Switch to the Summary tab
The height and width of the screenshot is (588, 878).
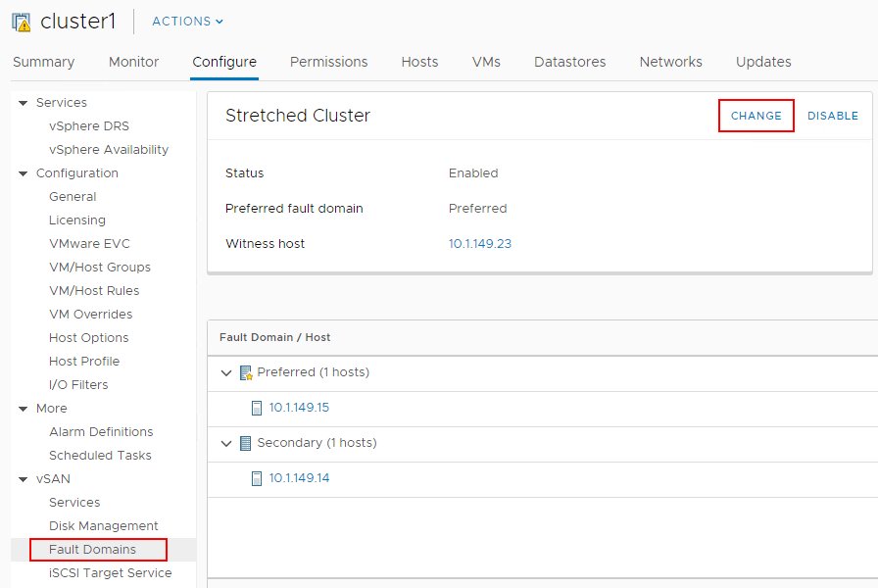[44, 62]
